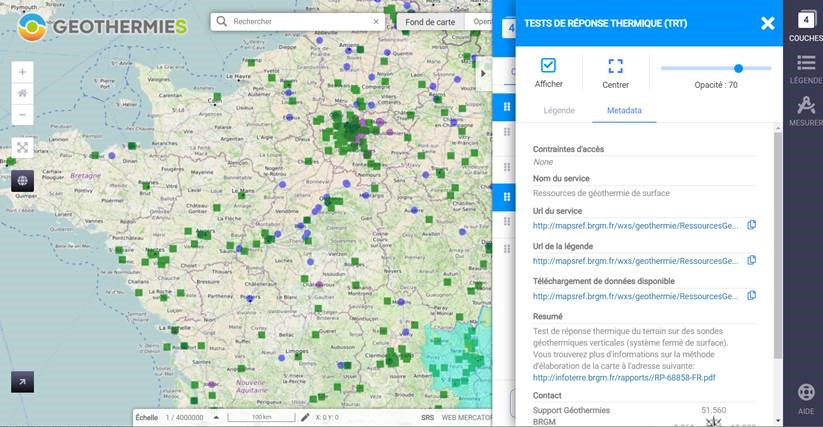Open the Légende panel icon
823x427 pixels.
(806, 69)
